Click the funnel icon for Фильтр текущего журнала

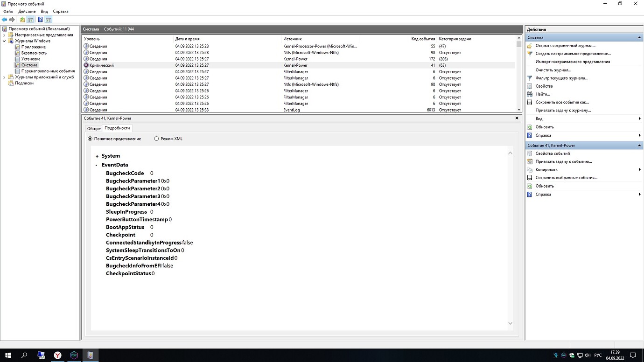coord(530,78)
